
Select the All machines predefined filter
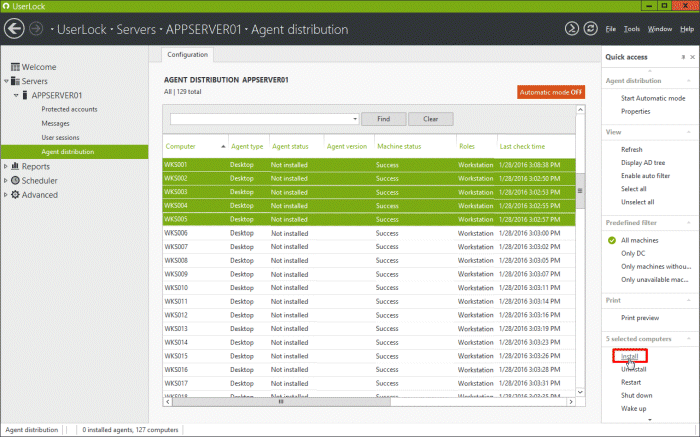(639, 240)
